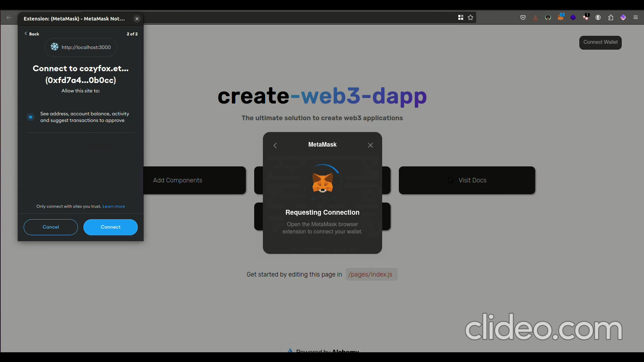Click the MetaMask fox logo in modal

(x=323, y=183)
